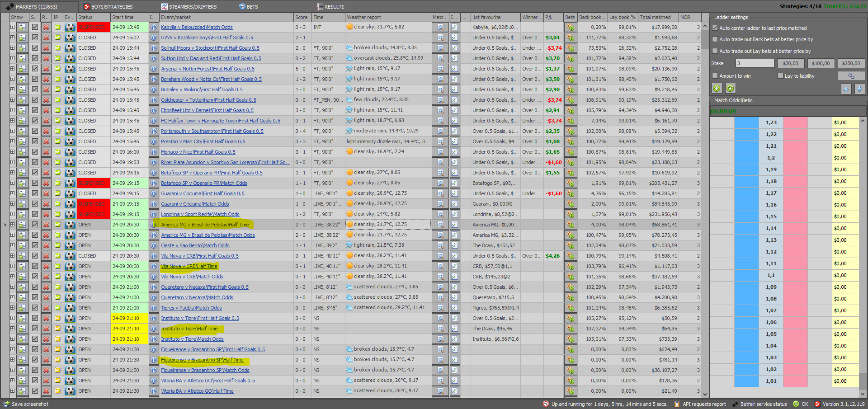Open bets icon for Bromley v Woking row
This screenshot has width=868, height=409.
570,89
